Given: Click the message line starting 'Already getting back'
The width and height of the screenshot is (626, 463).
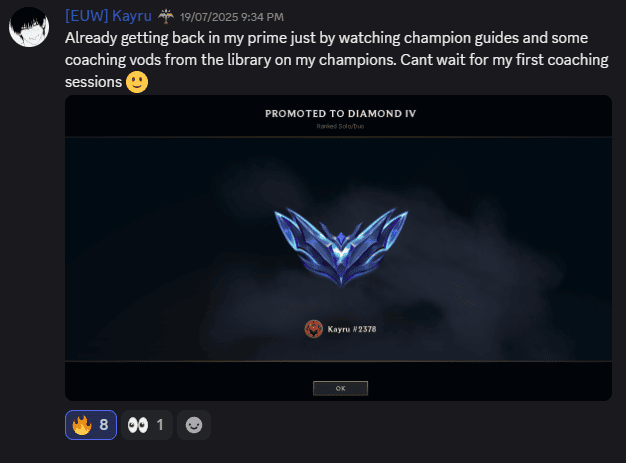Looking at the screenshot, I should [x=326, y=38].
